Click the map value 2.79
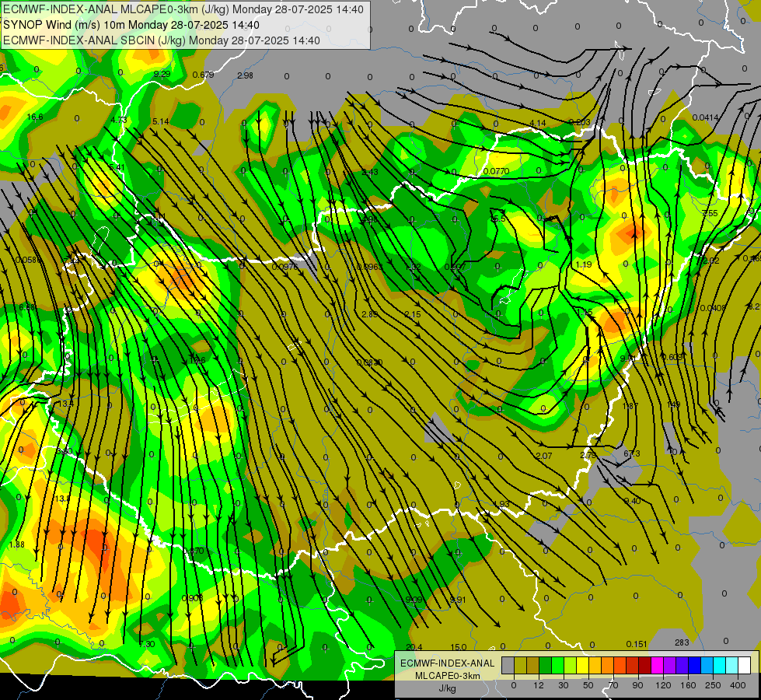 pos(588,455)
